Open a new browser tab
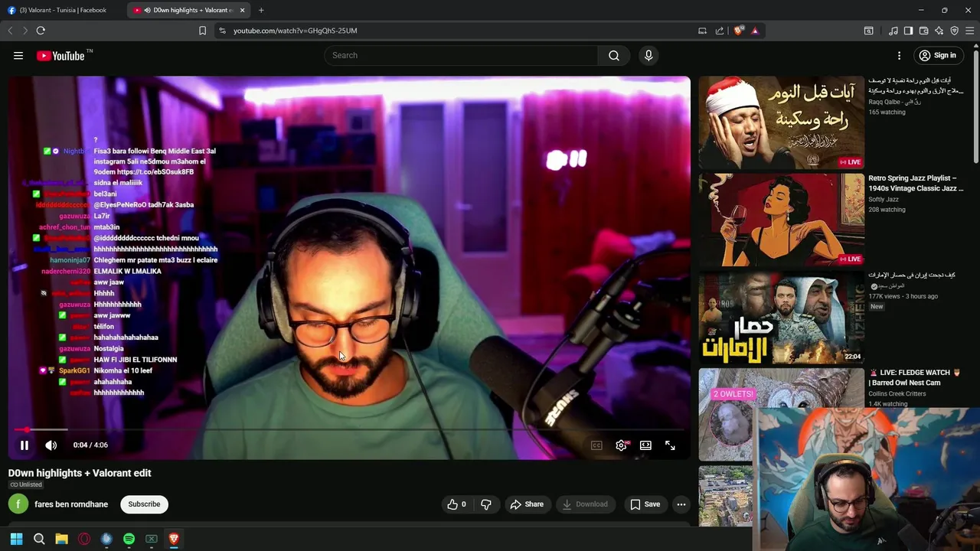The width and height of the screenshot is (980, 551). [261, 10]
